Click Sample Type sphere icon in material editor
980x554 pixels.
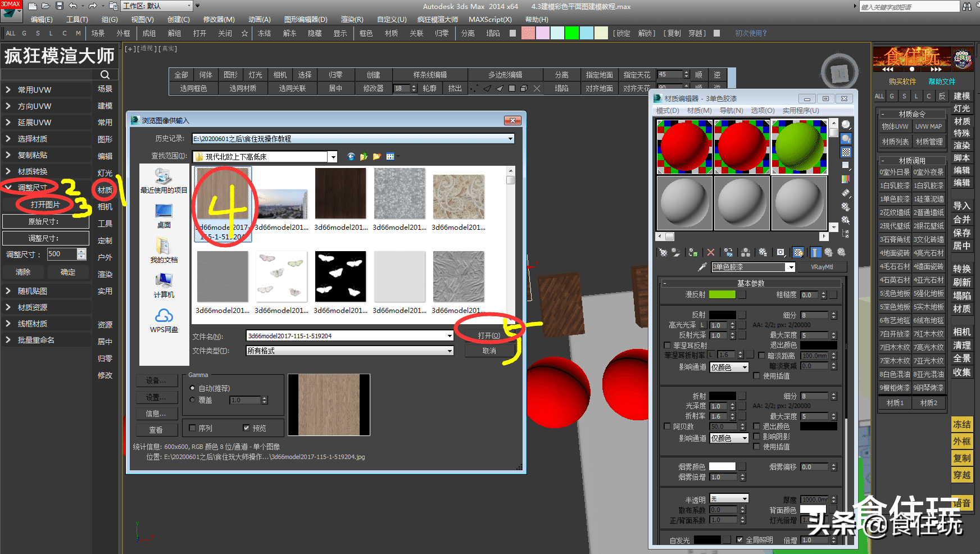846,125
